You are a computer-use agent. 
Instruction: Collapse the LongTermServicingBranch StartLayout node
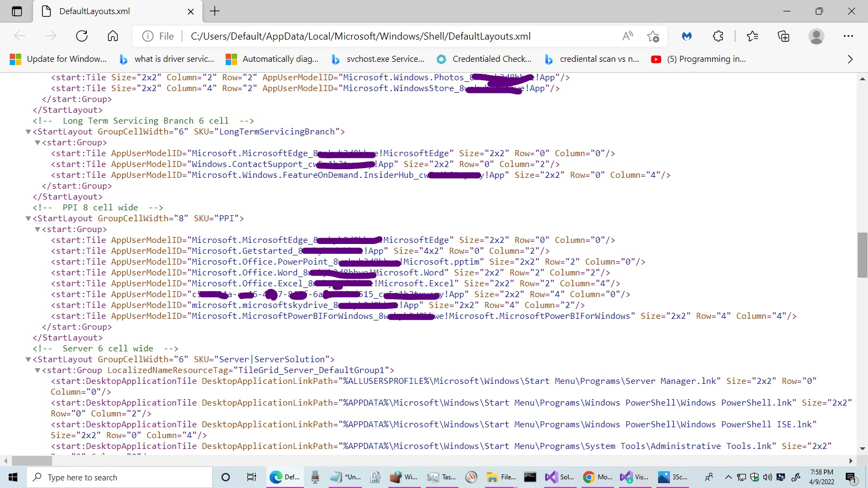click(x=28, y=132)
